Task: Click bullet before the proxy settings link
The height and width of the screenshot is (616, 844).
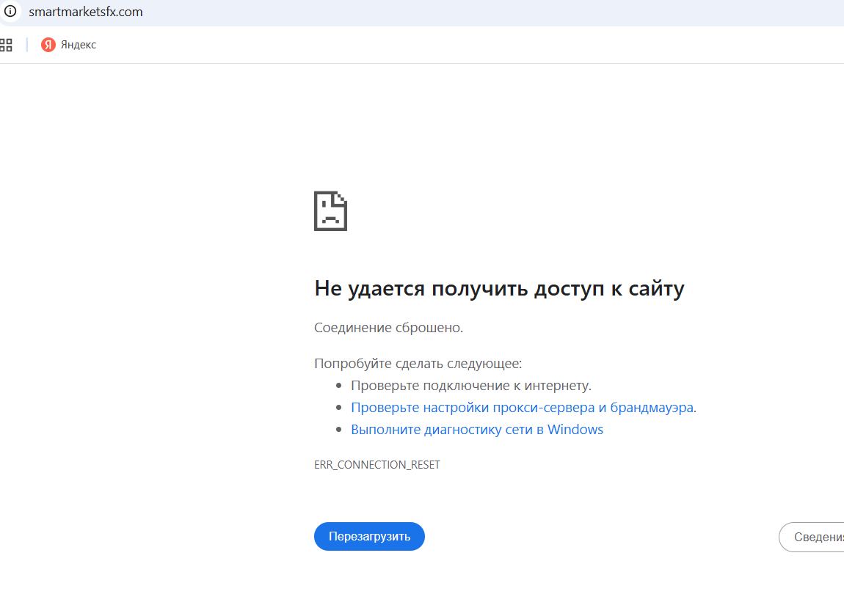Action: click(x=338, y=408)
